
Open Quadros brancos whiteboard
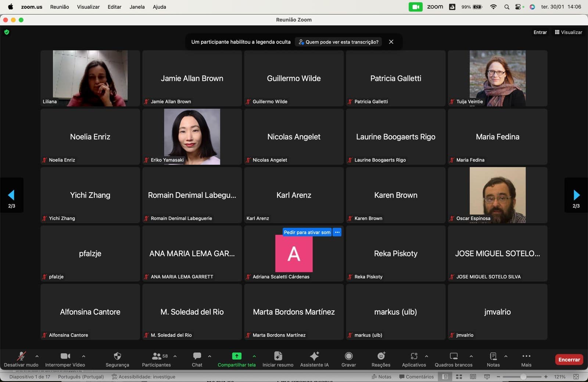[453, 356]
